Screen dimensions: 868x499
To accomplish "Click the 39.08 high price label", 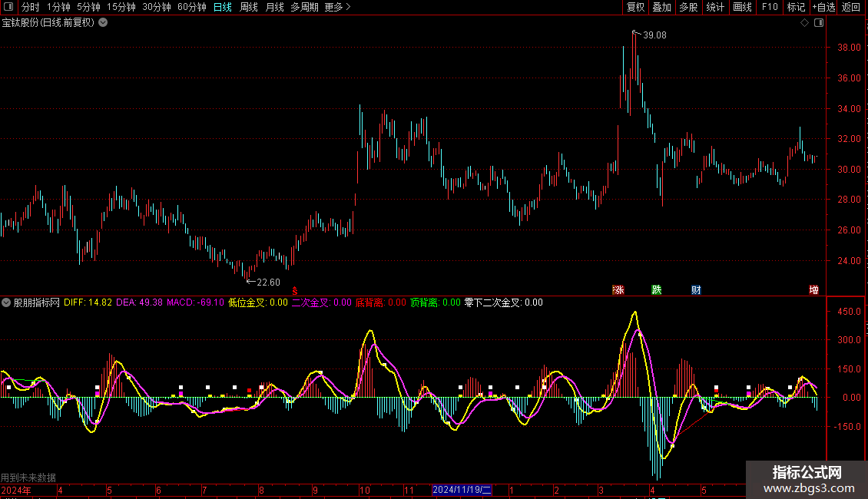I will tap(654, 35).
